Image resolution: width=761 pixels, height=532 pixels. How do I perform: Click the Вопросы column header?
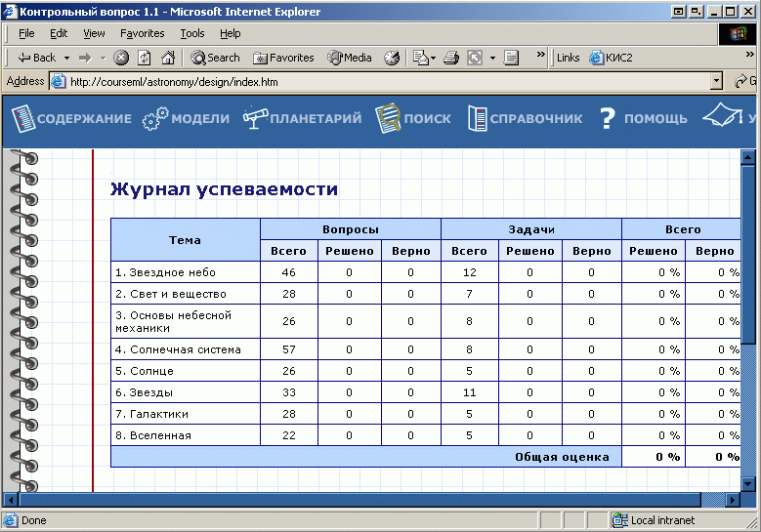(x=351, y=229)
